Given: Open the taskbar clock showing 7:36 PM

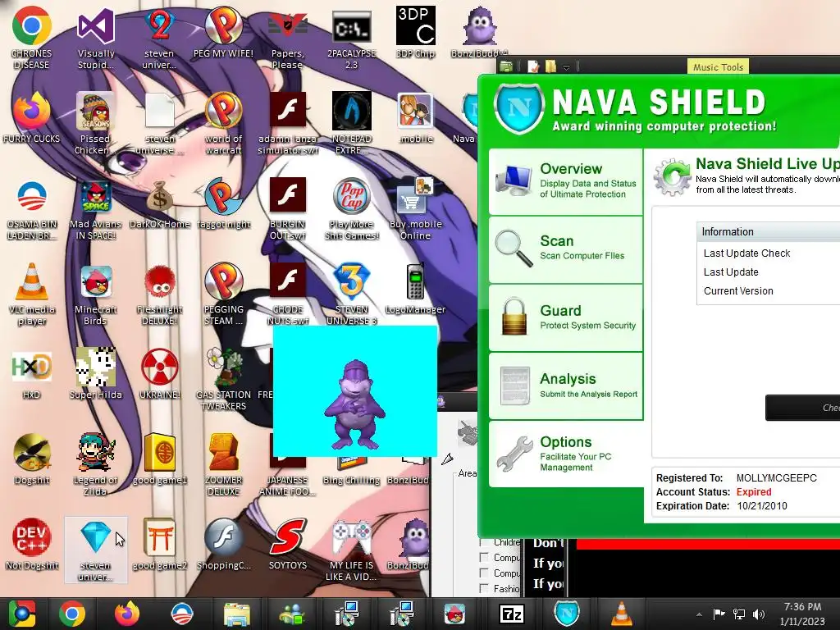Looking at the screenshot, I should coord(802,614).
